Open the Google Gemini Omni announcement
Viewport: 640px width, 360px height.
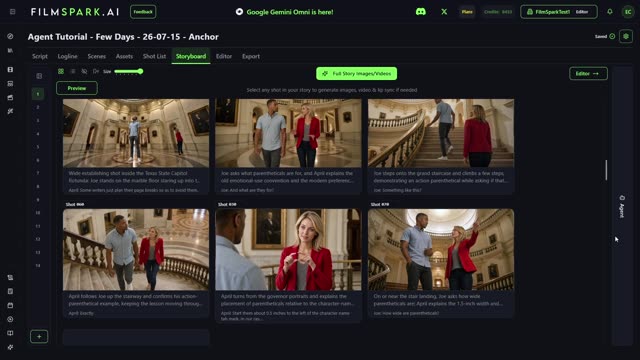(x=284, y=12)
